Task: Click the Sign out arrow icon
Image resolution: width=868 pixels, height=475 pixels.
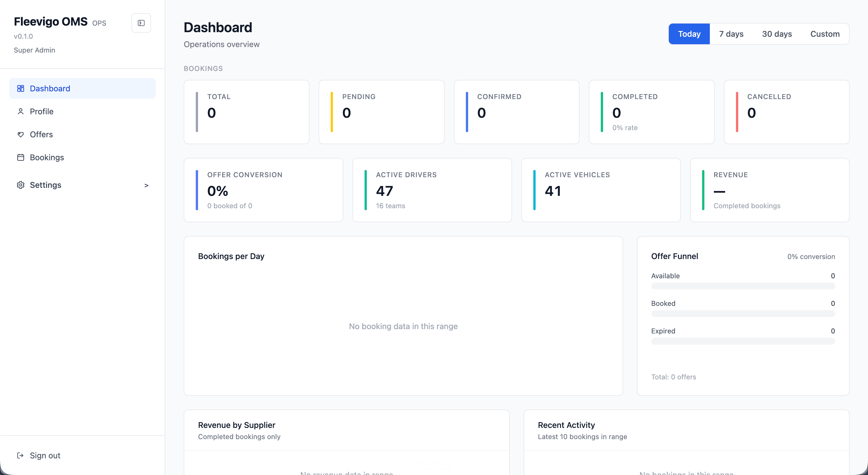Action: (21, 455)
